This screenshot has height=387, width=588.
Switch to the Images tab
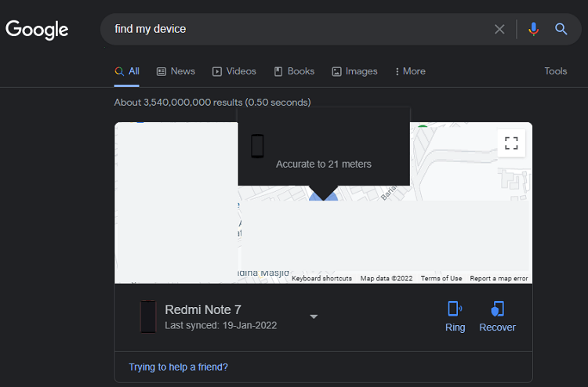(354, 71)
